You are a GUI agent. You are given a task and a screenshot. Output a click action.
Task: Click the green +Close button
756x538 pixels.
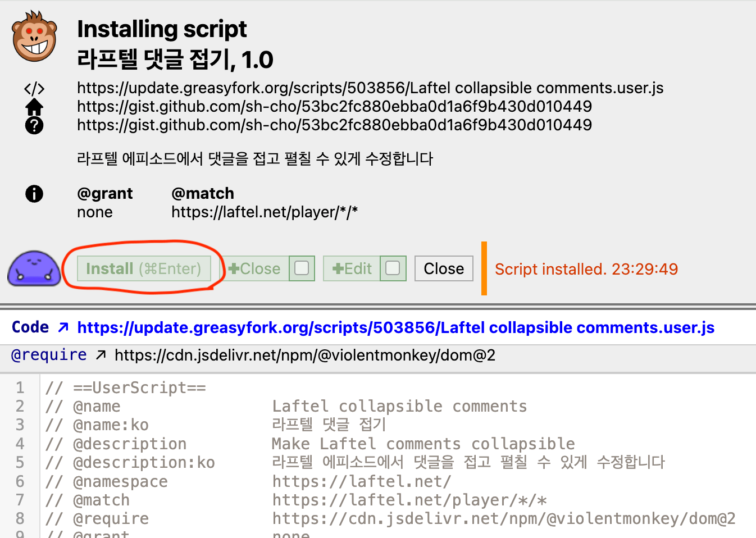[x=254, y=268]
